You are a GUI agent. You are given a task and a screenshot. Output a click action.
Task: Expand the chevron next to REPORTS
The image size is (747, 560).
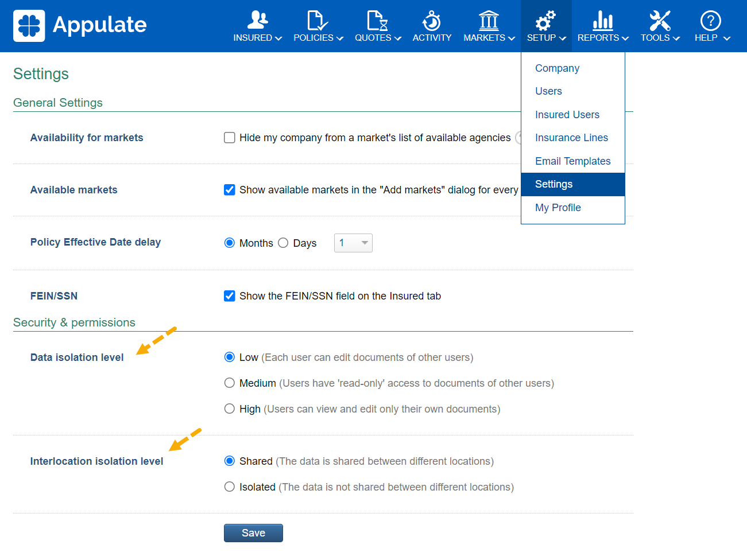pos(625,38)
